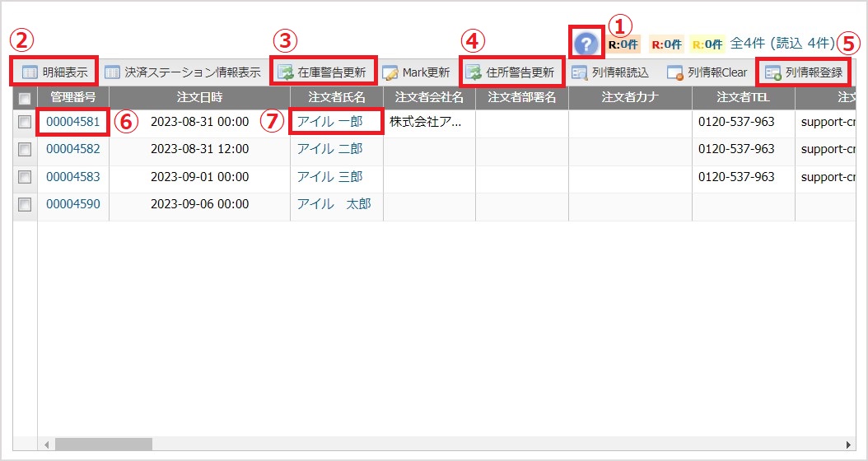
Task: Select phone number in row 00004581
Action: tap(736, 122)
